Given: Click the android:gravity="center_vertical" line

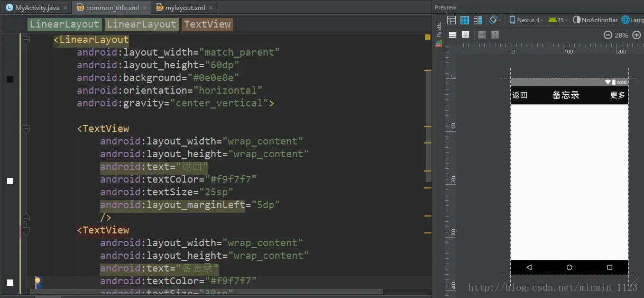Looking at the screenshot, I should (x=176, y=103).
